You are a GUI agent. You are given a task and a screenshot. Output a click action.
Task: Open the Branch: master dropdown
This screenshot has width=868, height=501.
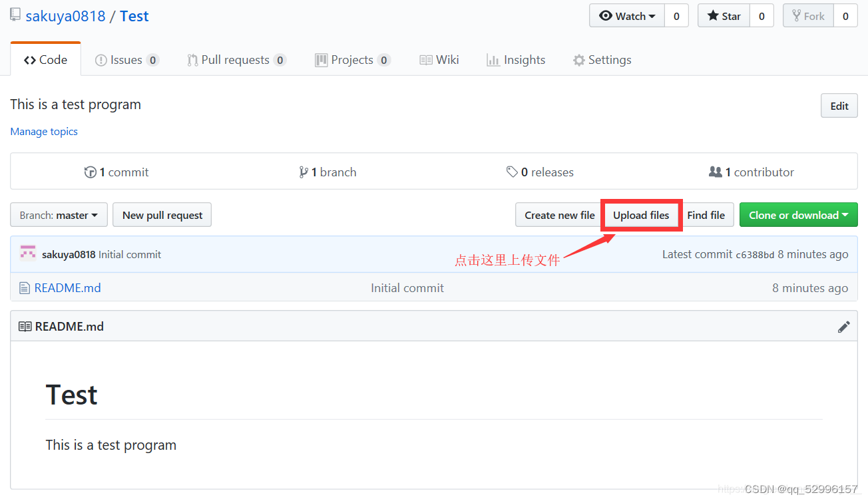59,215
